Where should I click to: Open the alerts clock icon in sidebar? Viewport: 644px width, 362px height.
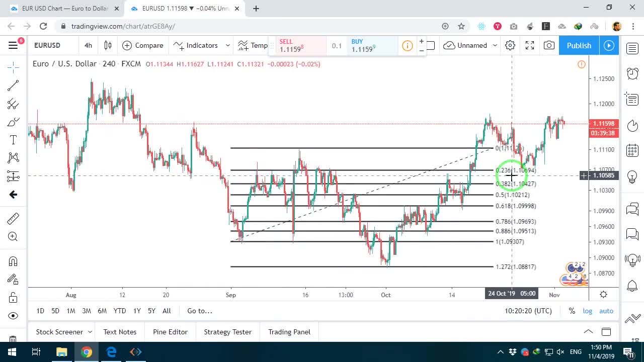[632, 73]
